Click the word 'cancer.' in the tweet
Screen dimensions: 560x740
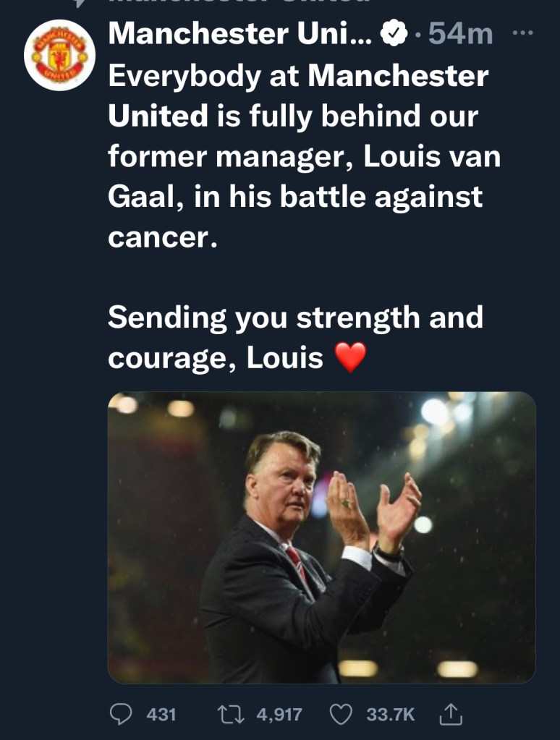162,238
